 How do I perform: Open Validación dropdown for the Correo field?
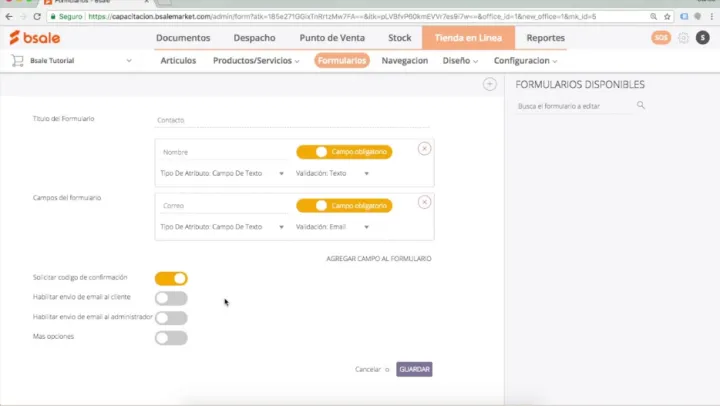click(x=334, y=227)
